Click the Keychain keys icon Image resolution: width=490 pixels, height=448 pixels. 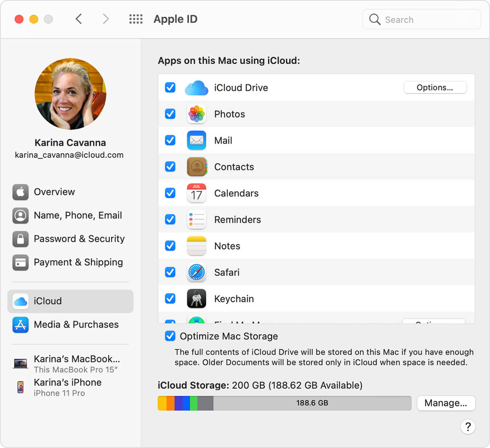[x=196, y=298]
